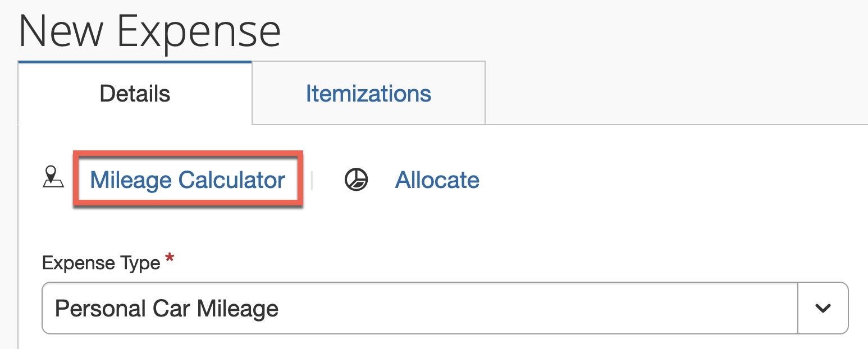The width and height of the screenshot is (868, 349).
Task: Click the New Expense heading
Action: click(x=150, y=30)
